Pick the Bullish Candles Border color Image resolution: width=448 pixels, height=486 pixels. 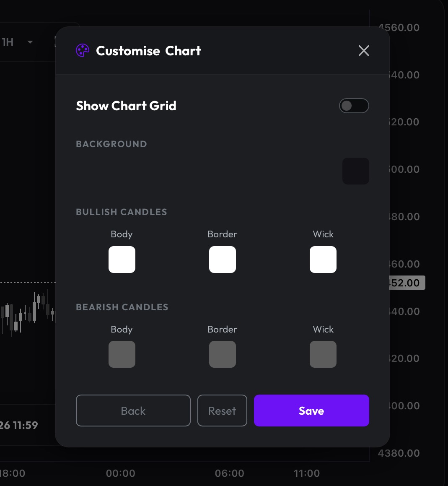(x=223, y=260)
